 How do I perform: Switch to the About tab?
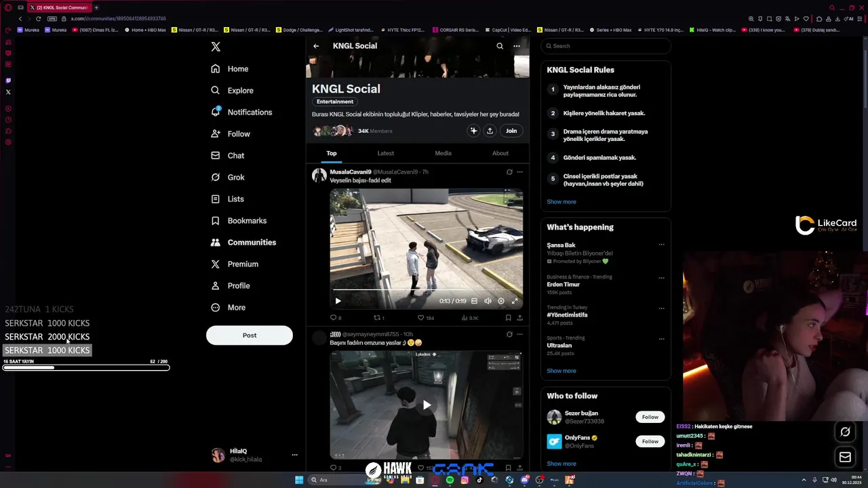(x=500, y=153)
